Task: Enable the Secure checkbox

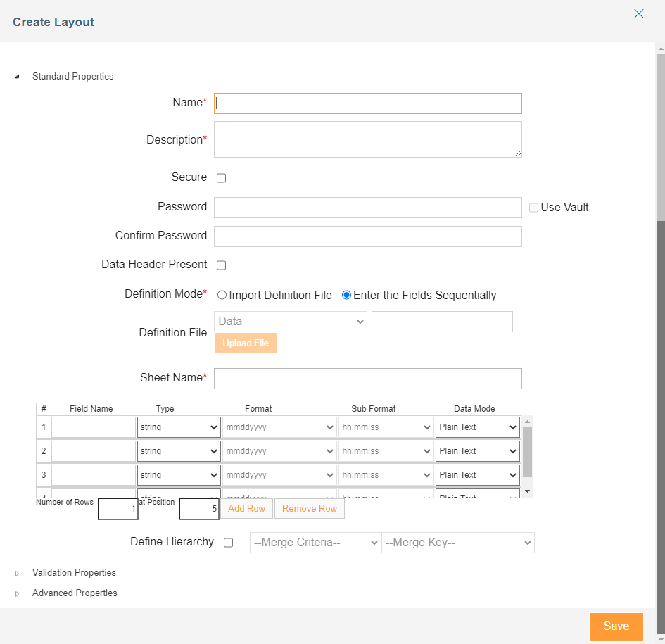Action: [221, 178]
